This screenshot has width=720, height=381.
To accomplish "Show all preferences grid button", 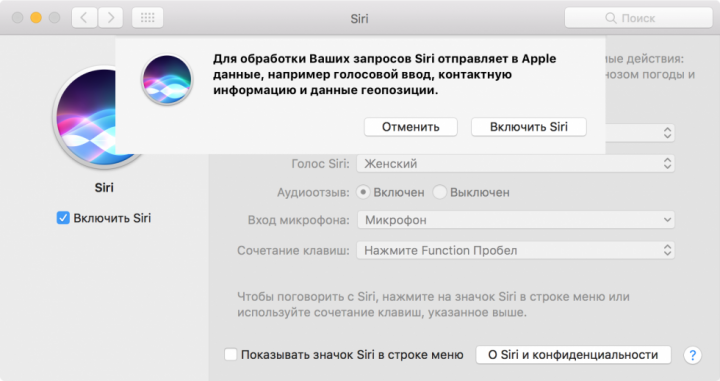I will (147, 18).
